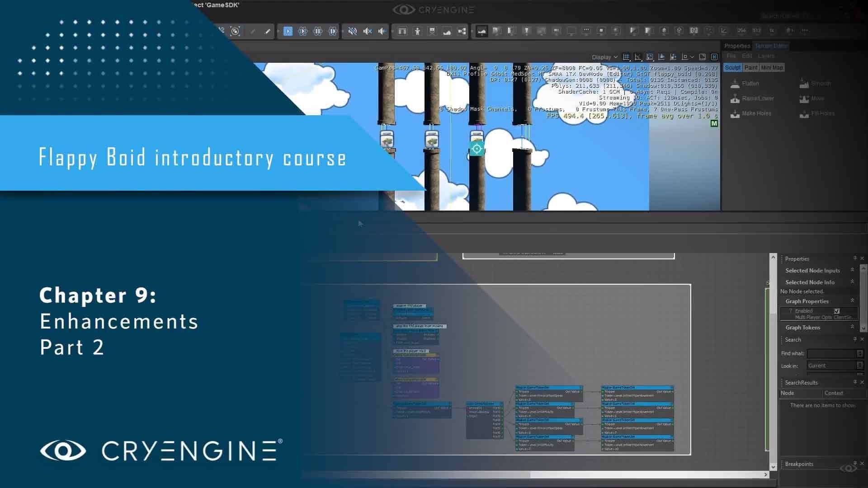Image resolution: width=868 pixels, height=488 pixels.
Task: Toggle the viewport grid snapping icon
Action: point(626,57)
